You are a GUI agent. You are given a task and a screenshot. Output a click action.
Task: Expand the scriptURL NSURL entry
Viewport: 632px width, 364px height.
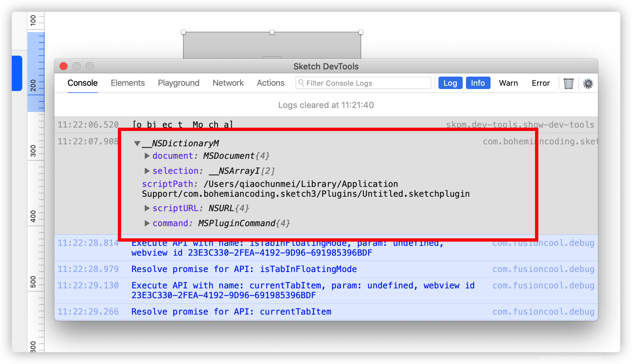pos(147,208)
